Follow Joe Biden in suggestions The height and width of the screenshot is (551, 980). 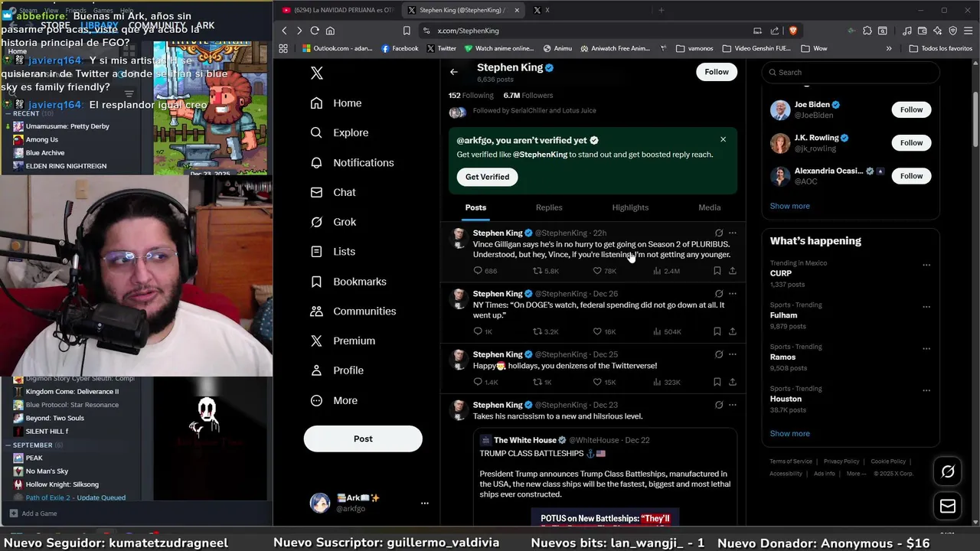click(x=911, y=109)
